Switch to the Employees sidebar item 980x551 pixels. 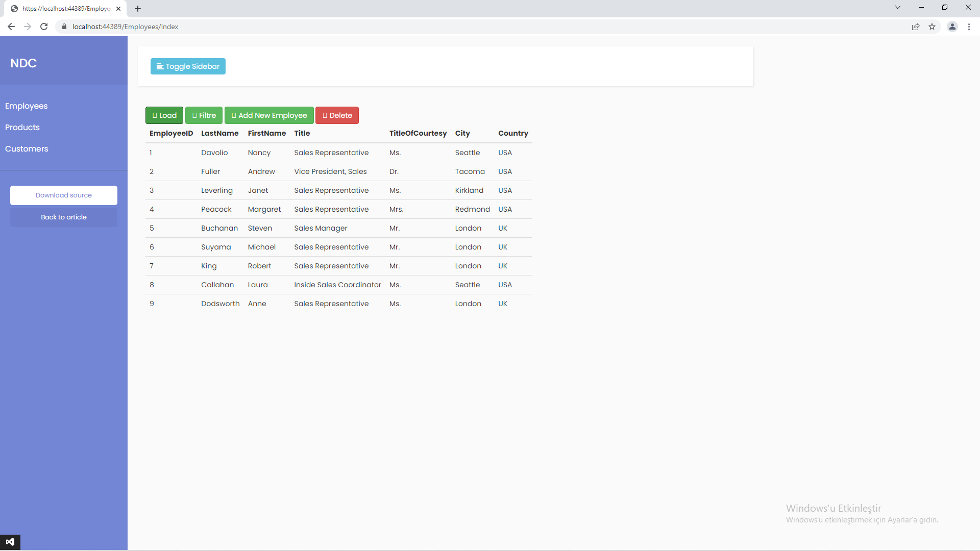(26, 106)
